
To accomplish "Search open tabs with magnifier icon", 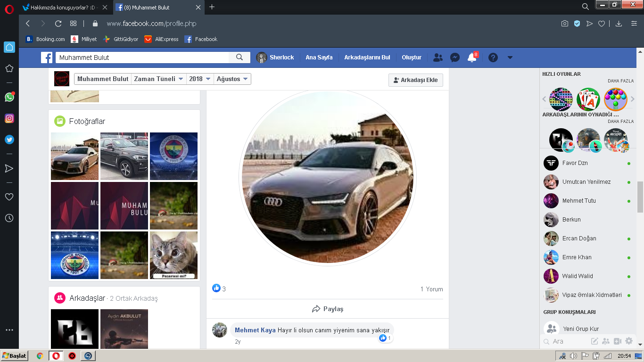I will click(x=585, y=7).
